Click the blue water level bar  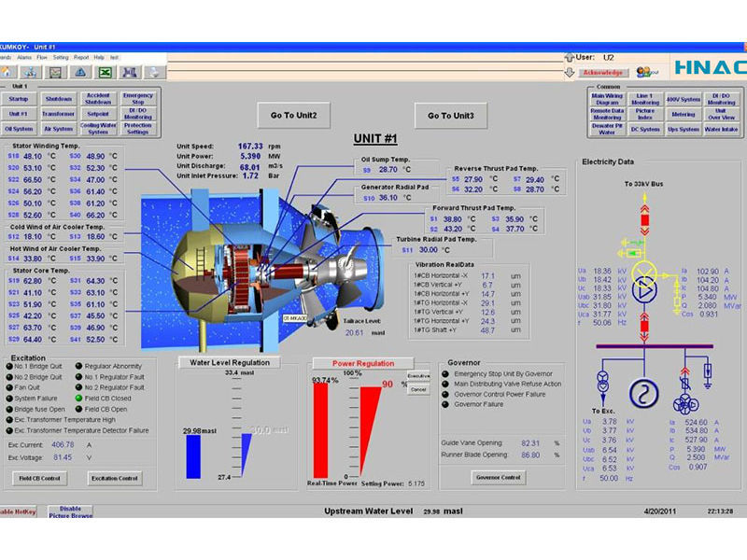tap(193, 456)
